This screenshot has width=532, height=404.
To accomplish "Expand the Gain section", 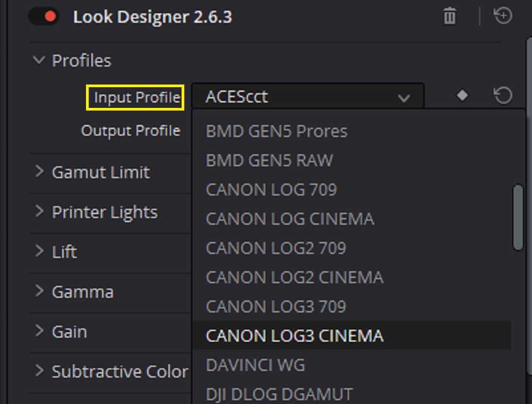I will (x=39, y=331).
